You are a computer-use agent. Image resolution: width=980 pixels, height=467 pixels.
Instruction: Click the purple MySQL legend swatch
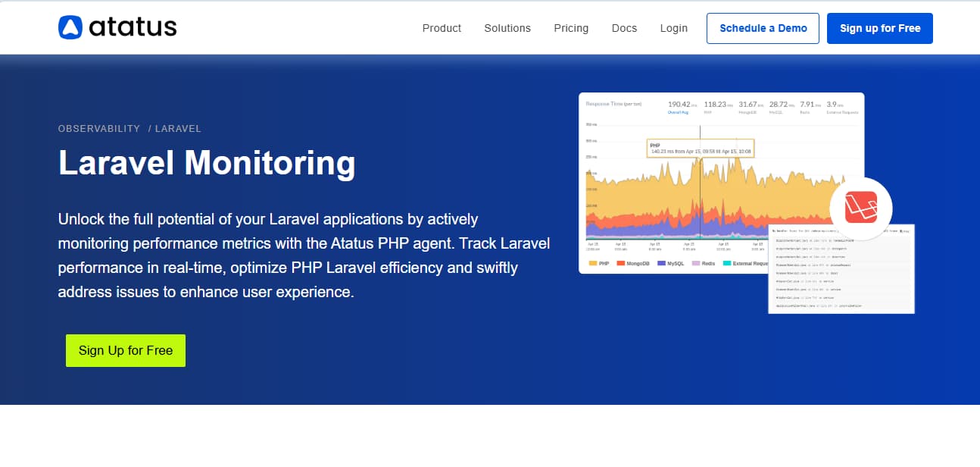pos(661,263)
